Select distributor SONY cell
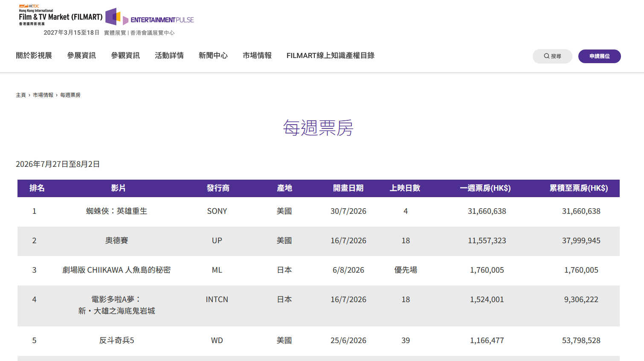 (217, 211)
